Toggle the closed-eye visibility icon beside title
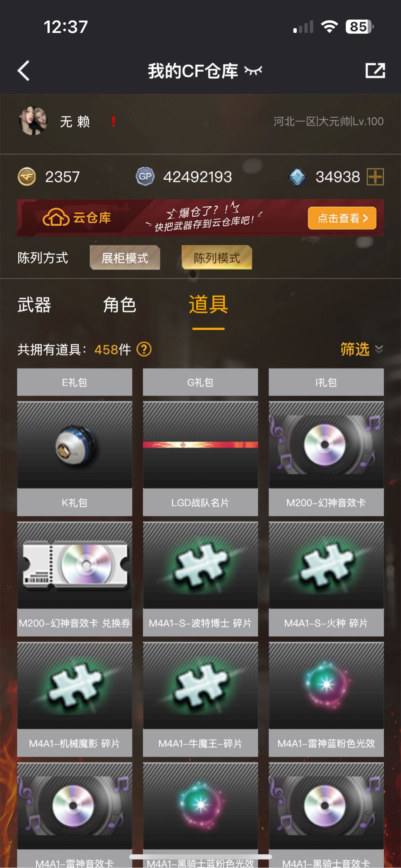The image size is (401, 868). coord(253,71)
